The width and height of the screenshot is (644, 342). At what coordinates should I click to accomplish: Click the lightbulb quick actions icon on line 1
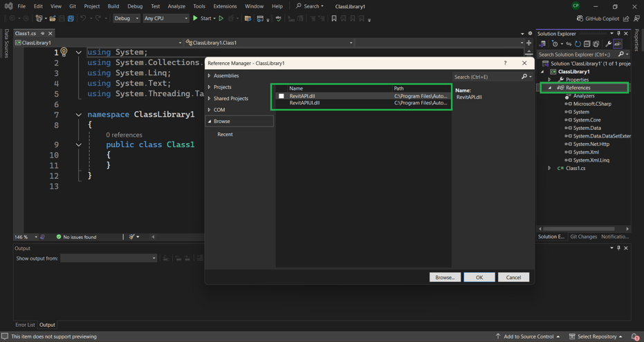coord(64,52)
